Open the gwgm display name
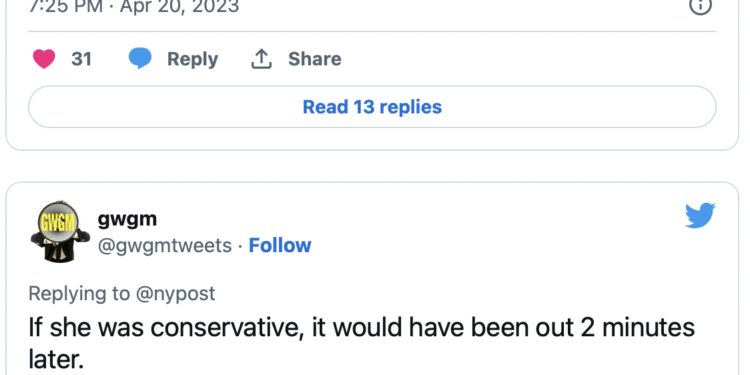 [x=127, y=219]
